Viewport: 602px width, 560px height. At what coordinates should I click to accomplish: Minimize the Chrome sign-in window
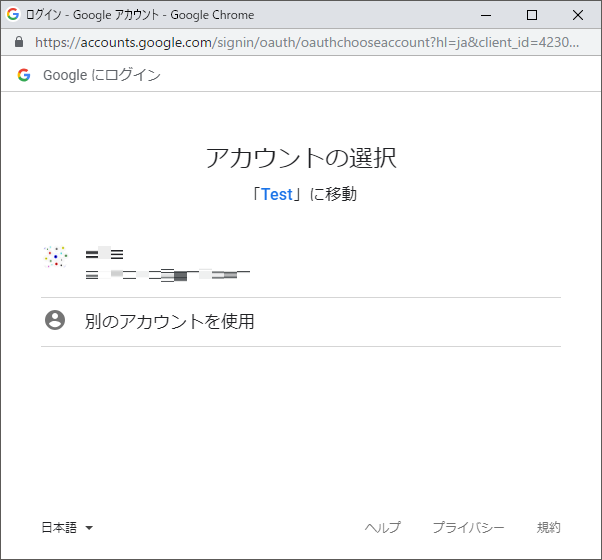pos(486,15)
